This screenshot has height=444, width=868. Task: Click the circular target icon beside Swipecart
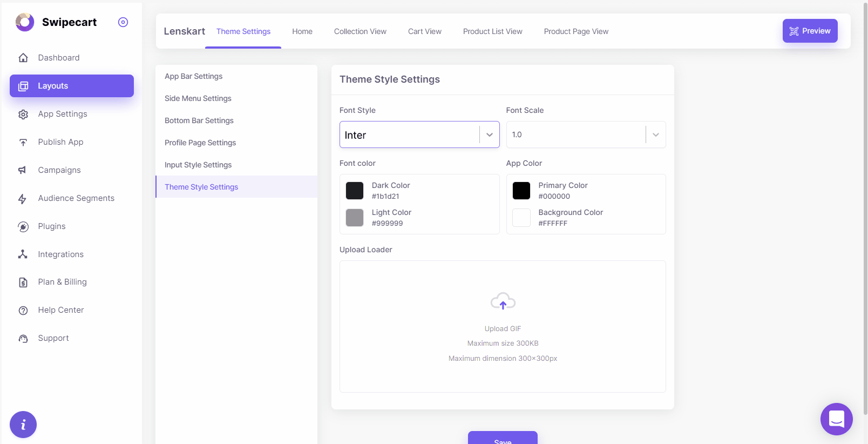123,22
